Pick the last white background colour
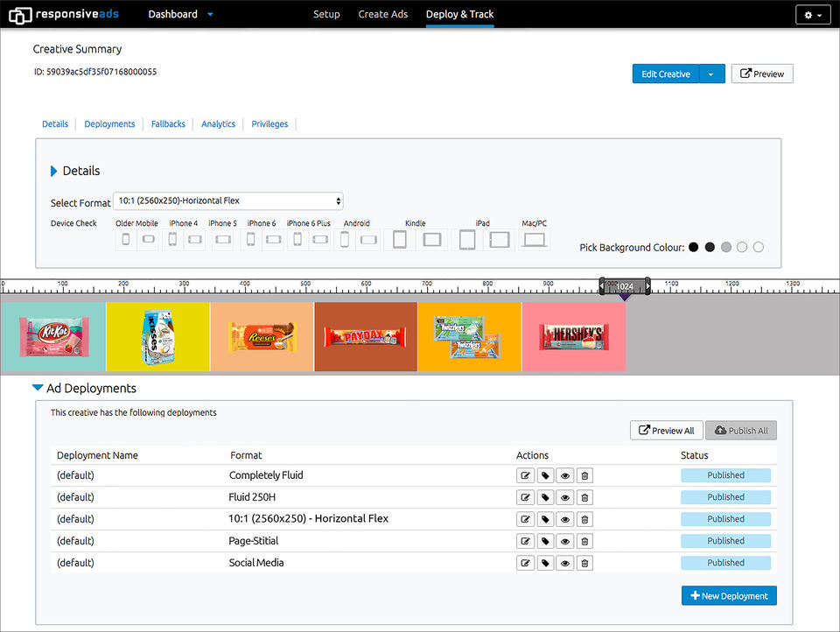Viewport: 840px width, 632px height. click(x=758, y=247)
